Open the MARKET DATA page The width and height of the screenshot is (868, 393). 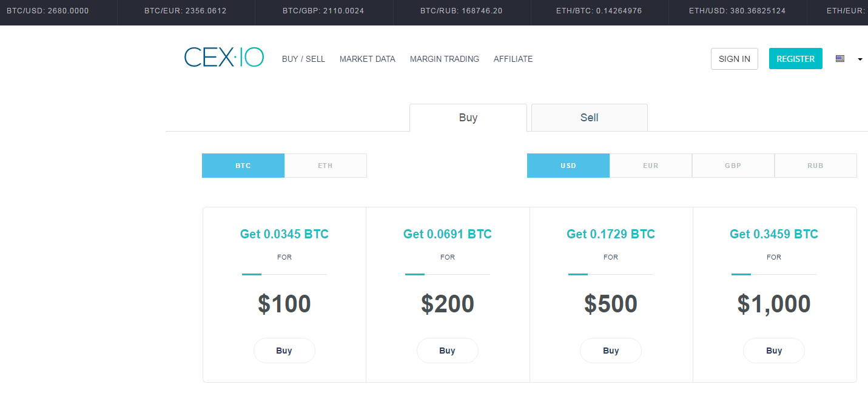pyautogui.click(x=367, y=59)
